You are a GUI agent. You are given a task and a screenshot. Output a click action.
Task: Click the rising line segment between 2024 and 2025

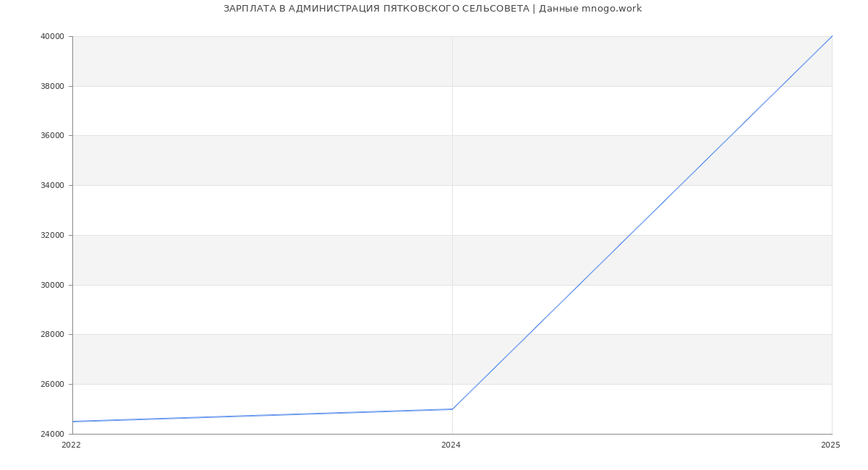642,222
